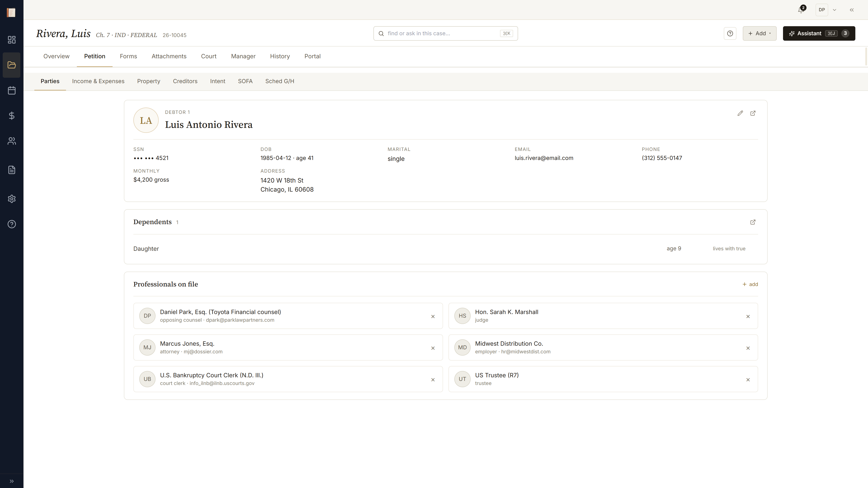Remove Marcus Jones, Esq. from professionals
This screenshot has height=488, width=868.
[x=433, y=348]
